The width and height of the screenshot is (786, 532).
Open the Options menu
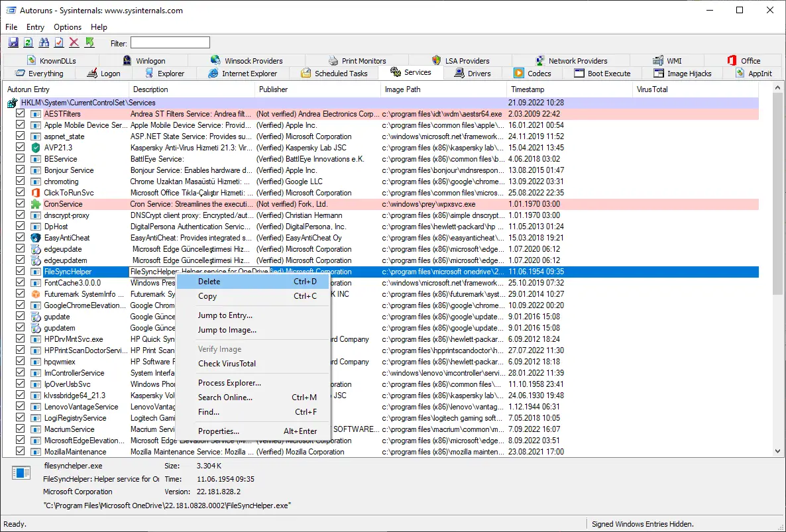click(67, 27)
